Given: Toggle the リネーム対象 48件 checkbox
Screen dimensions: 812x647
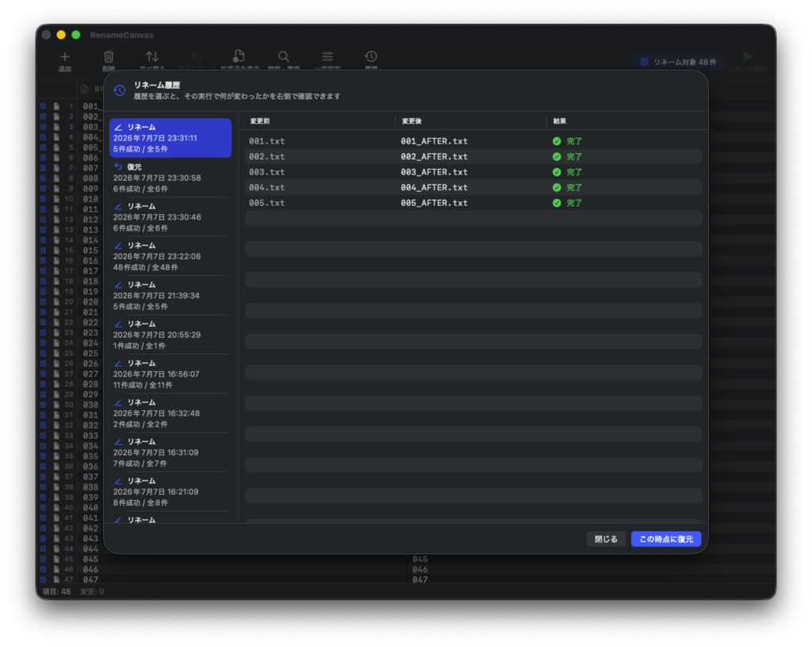Looking at the screenshot, I should [645, 62].
